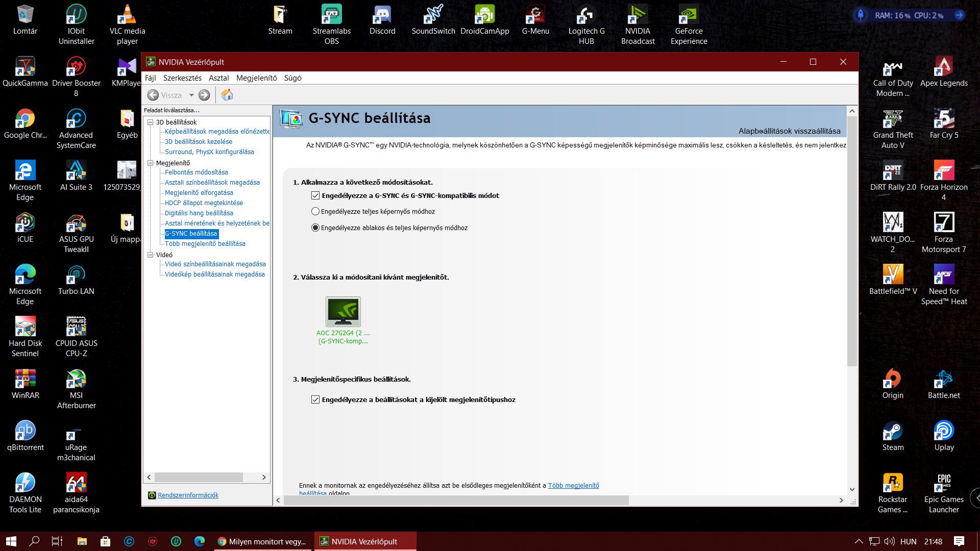Open Rendszerinformációk link
Viewport: 980px width, 551px height.
tap(188, 495)
